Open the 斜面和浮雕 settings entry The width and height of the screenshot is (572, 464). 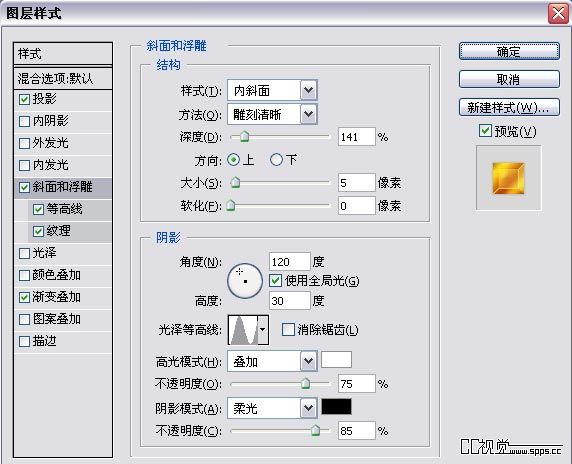[x=62, y=187]
